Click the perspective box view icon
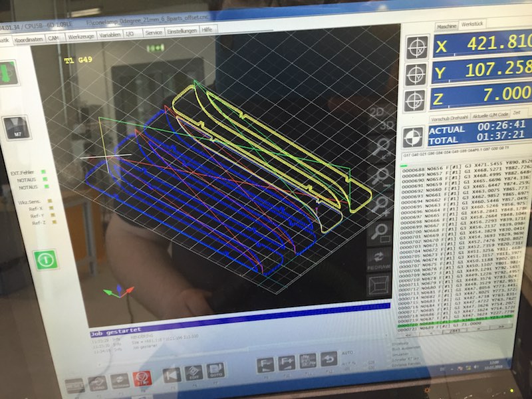The image size is (532, 399). click(378, 286)
